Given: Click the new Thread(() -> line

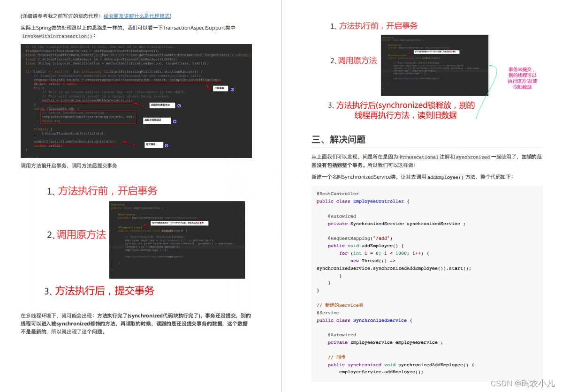Looking at the screenshot, I should (x=373, y=261).
